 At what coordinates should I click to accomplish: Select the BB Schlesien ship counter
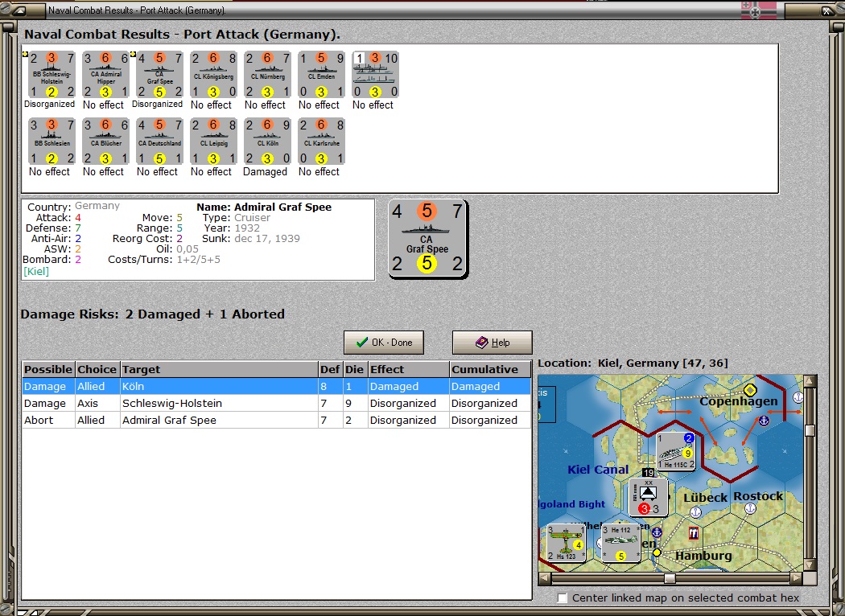(x=52, y=142)
